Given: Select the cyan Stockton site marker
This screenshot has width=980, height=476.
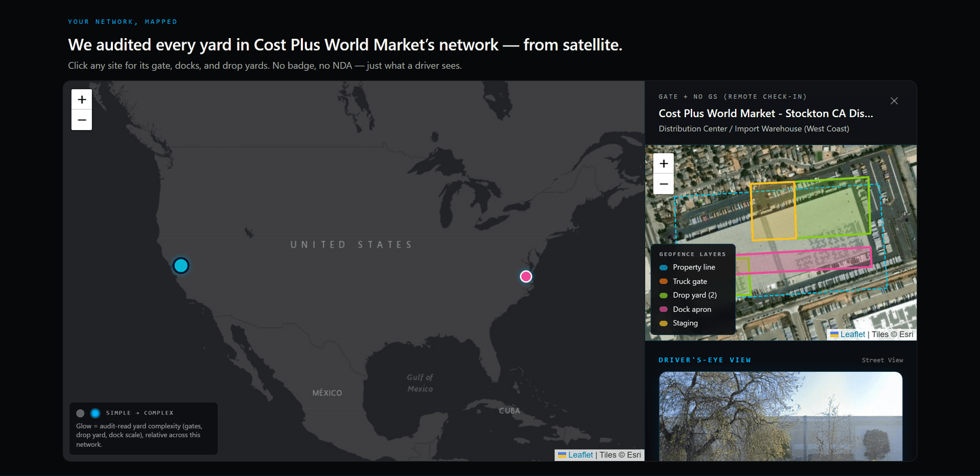Looking at the screenshot, I should coord(180,266).
